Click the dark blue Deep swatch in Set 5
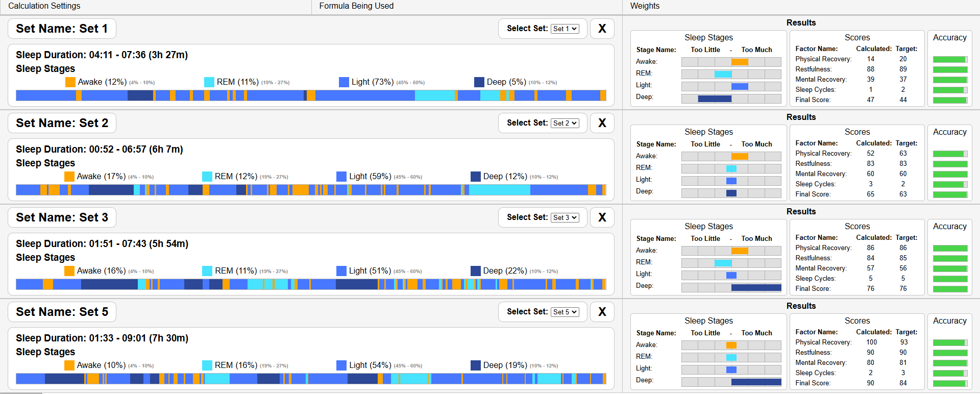Screen dimensions: 980x394 (476, 365)
